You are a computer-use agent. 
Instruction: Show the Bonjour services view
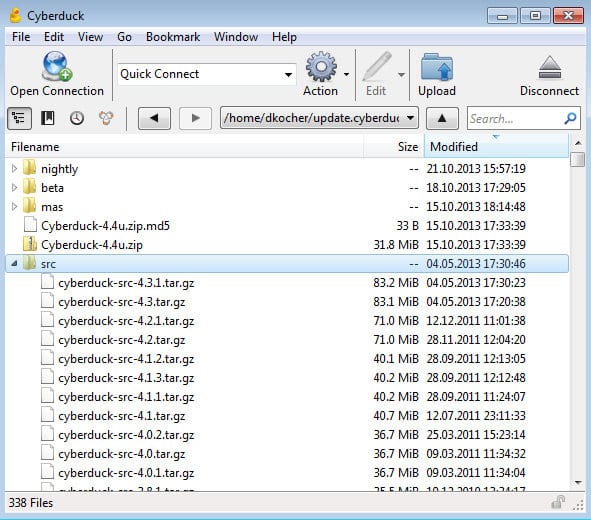pos(106,118)
